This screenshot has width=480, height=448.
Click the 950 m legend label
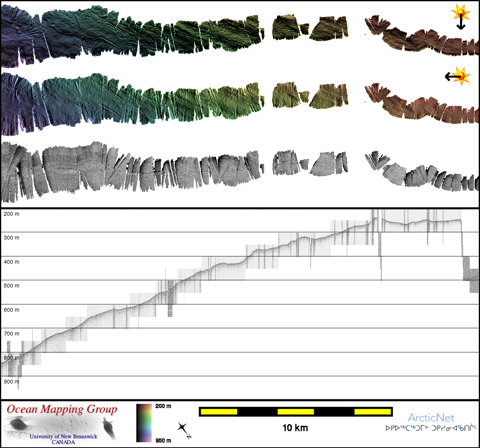[x=163, y=440]
